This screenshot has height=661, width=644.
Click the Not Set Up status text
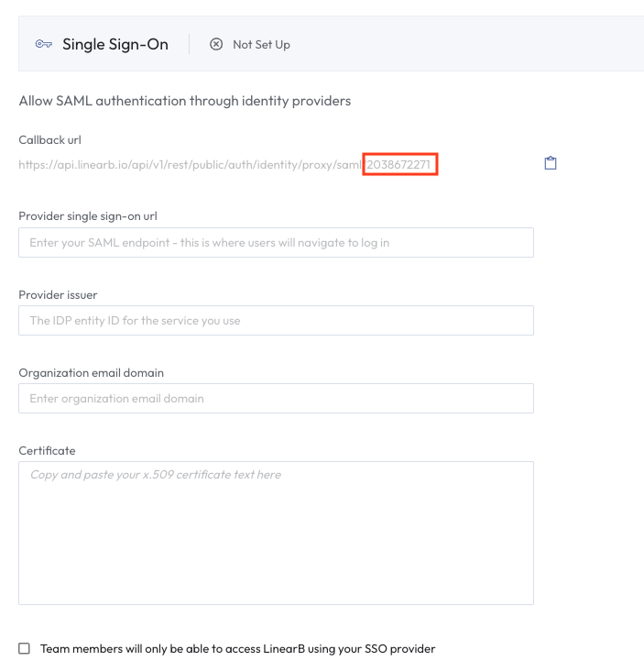pos(261,45)
